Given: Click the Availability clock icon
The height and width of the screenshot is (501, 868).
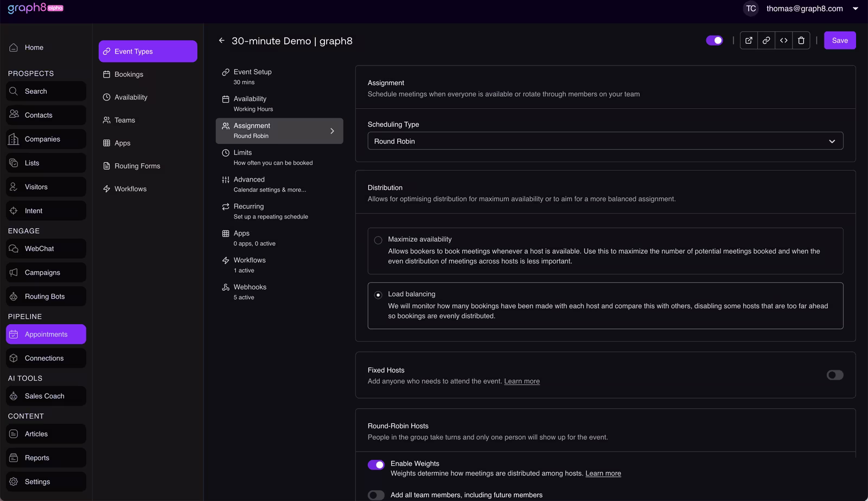Looking at the screenshot, I should point(107,97).
